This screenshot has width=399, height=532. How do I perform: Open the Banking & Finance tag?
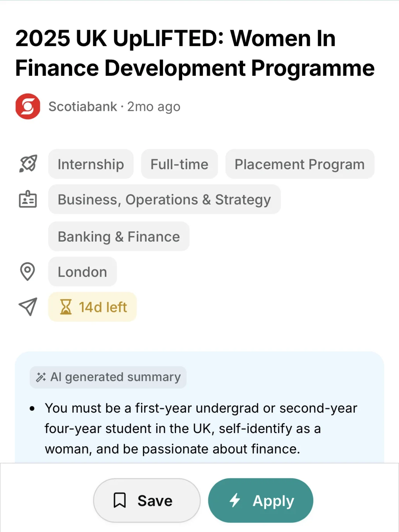tap(119, 236)
